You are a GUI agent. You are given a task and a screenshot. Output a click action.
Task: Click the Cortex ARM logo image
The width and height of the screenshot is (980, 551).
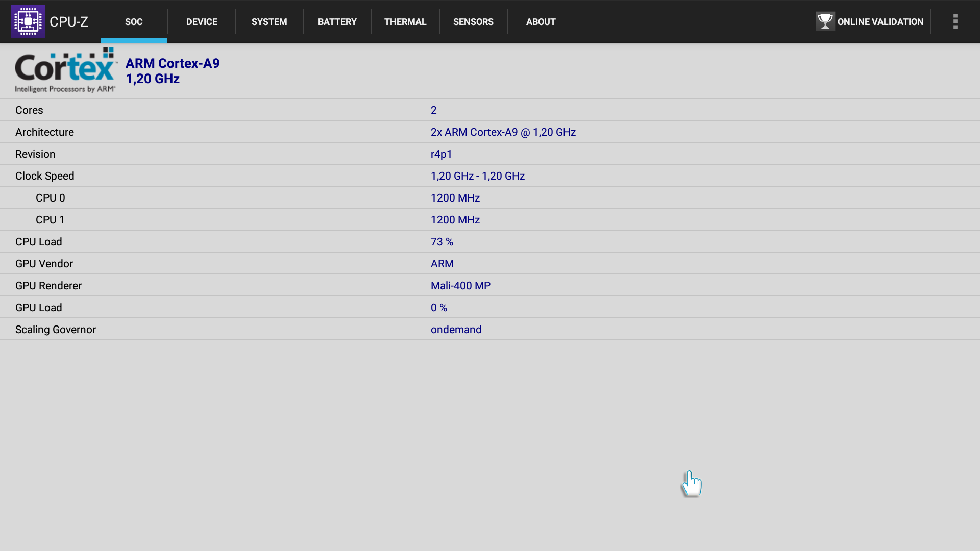[x=66, y=70]
